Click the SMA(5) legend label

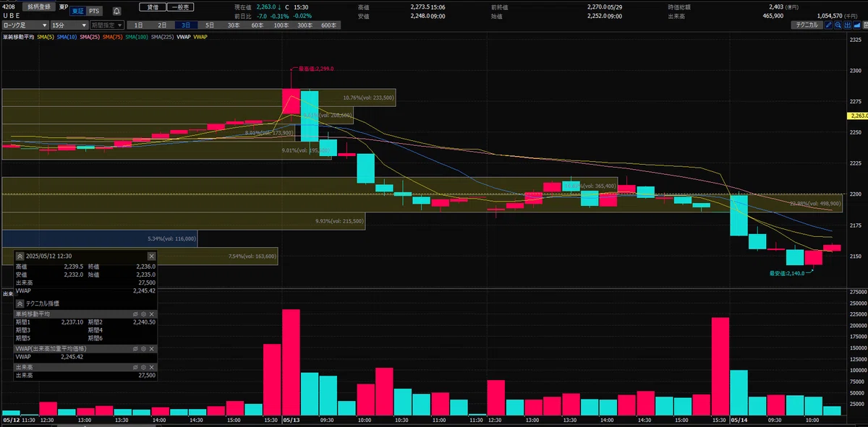tap(45, 36)
